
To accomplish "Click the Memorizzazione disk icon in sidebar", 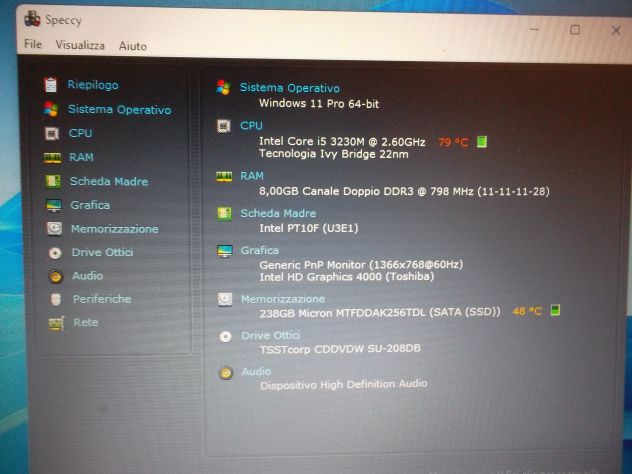I will [x=55, y=229].
